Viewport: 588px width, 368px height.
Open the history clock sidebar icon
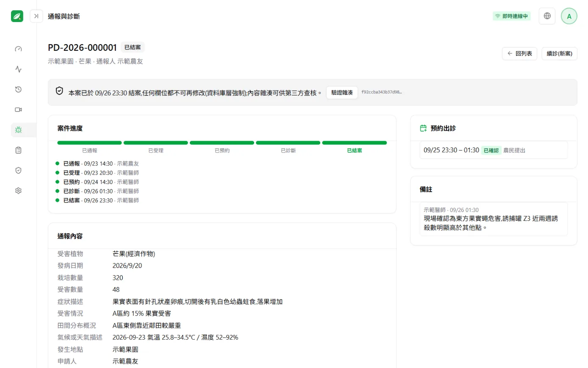tap(18, 89)
